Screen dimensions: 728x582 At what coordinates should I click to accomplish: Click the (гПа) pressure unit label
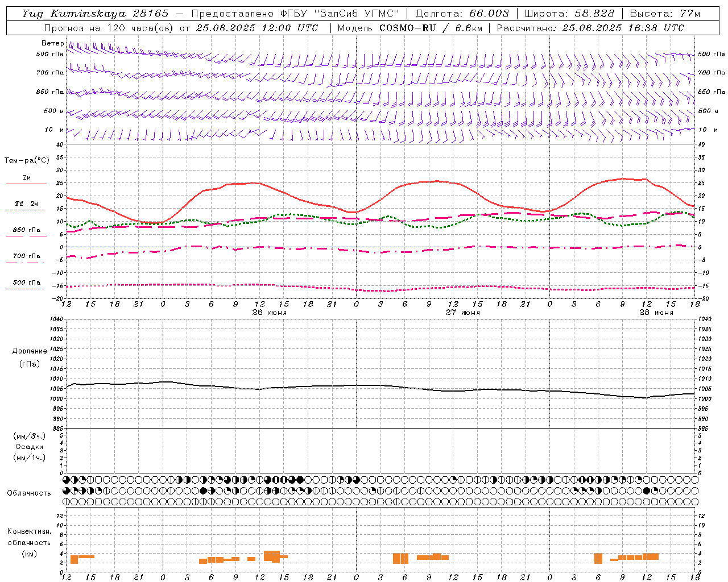30,364
